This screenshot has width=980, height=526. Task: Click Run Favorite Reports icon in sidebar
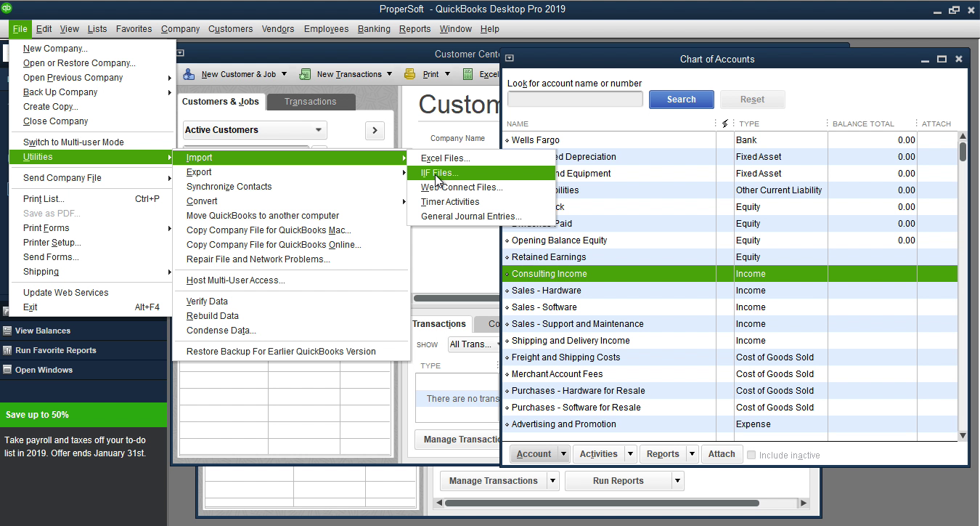(x=7, y=350)
